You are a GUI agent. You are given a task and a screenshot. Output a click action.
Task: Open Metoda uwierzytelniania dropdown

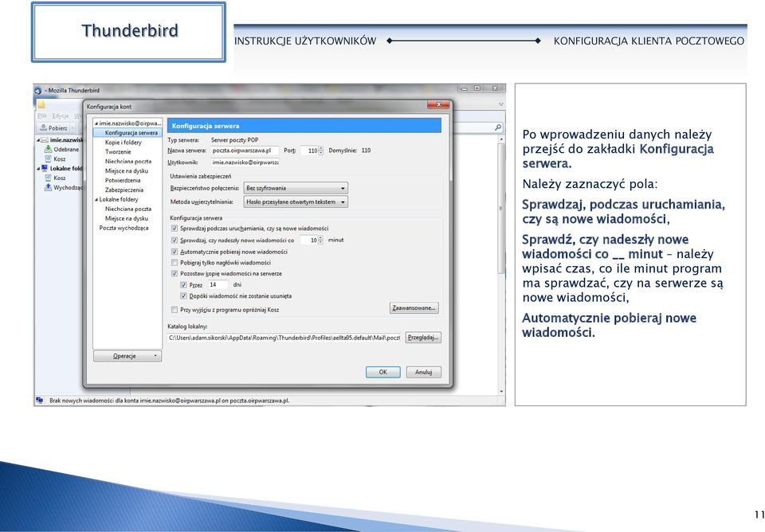(x=296, y=201)
